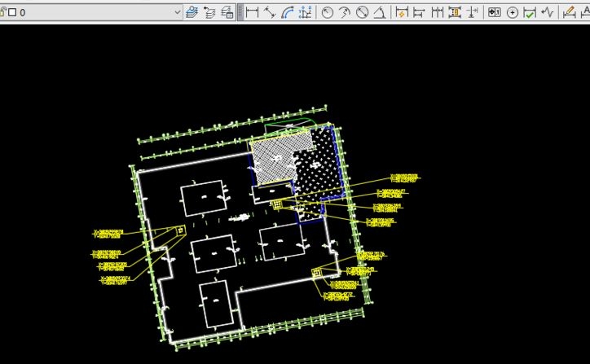Activate the Arc Length dimension tool
The image size is (590, 364).
click(287, 12)
